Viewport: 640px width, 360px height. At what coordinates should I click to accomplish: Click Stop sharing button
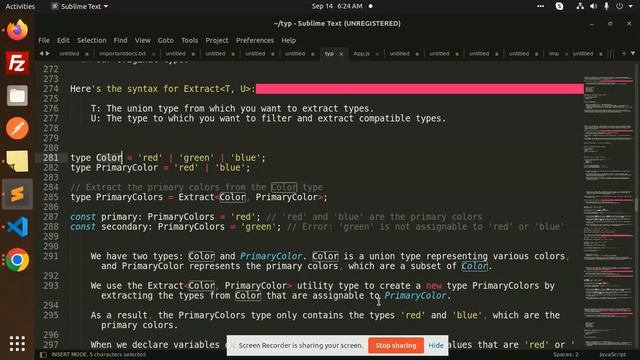pos(396,345)
